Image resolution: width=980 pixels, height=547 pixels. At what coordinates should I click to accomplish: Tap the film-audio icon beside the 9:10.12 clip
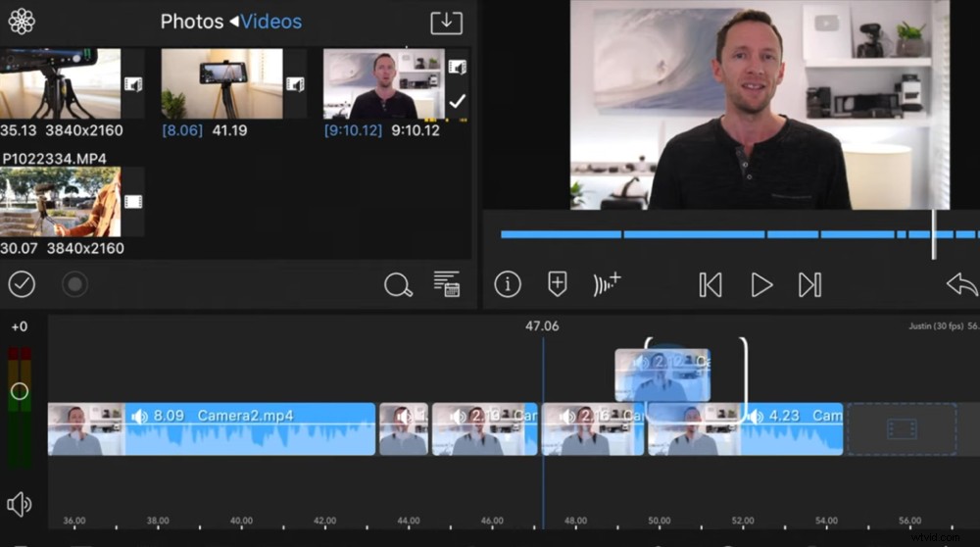(458, 67)
